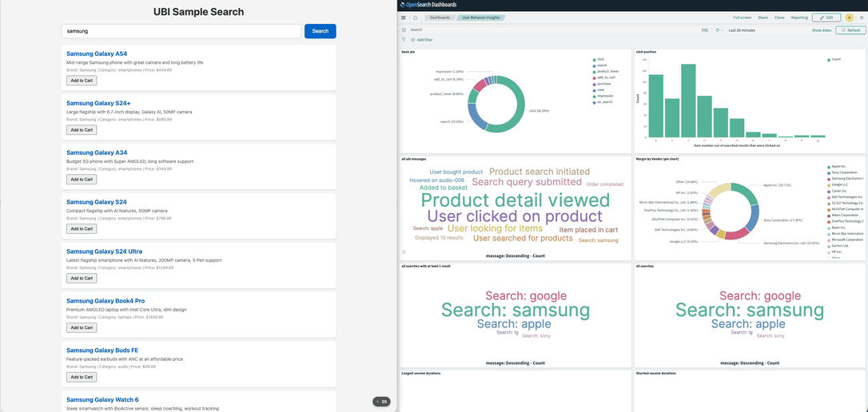Toggle on_search series in basic pie legend
The width and height of the screenshot is (868, 412).
(603, 102)
